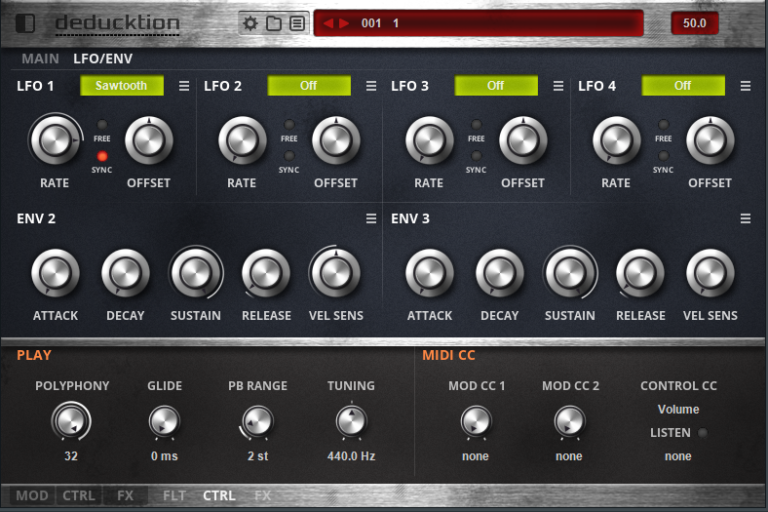Screen dimensions: 768x512
Task: Open LFO 3 Off waveform dropdown
Action: [x=495, y=86]
